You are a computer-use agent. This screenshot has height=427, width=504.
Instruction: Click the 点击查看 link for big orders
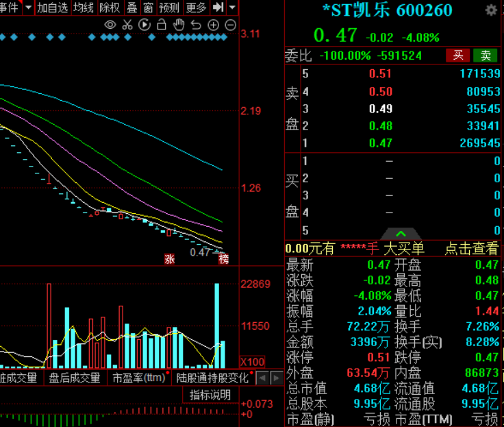[471, 249]
